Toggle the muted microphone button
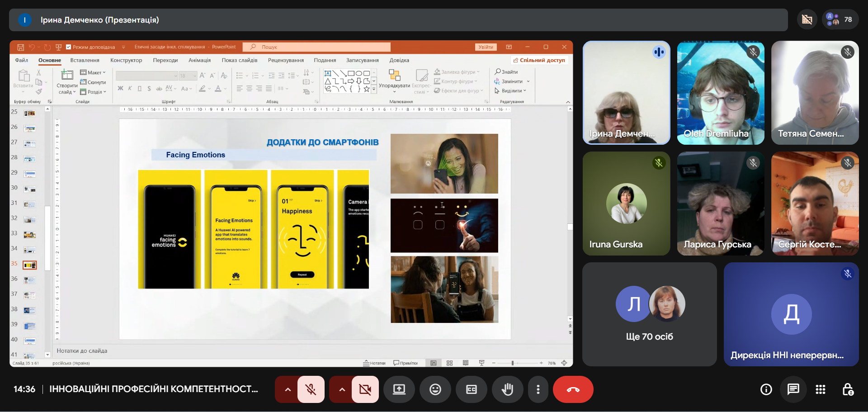868x412 pixels. tap(311, 389)
